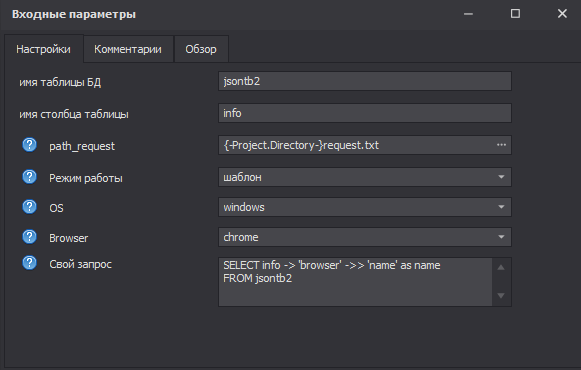Screen dimensions: 581x370
Task: Click the Browser label text
Action: click(x=69, y=238)
